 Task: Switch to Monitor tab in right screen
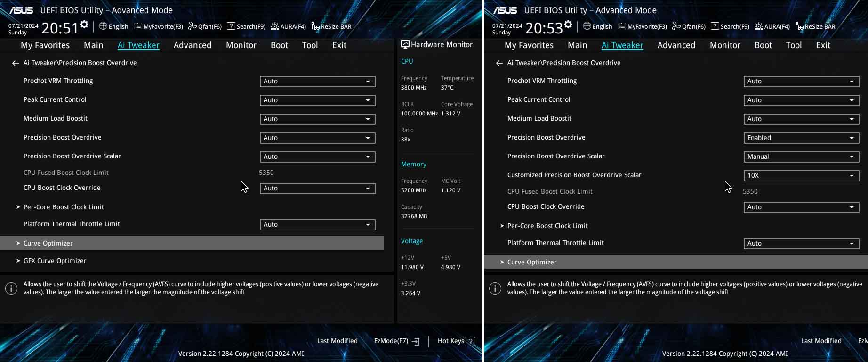[x=725, y=45]
